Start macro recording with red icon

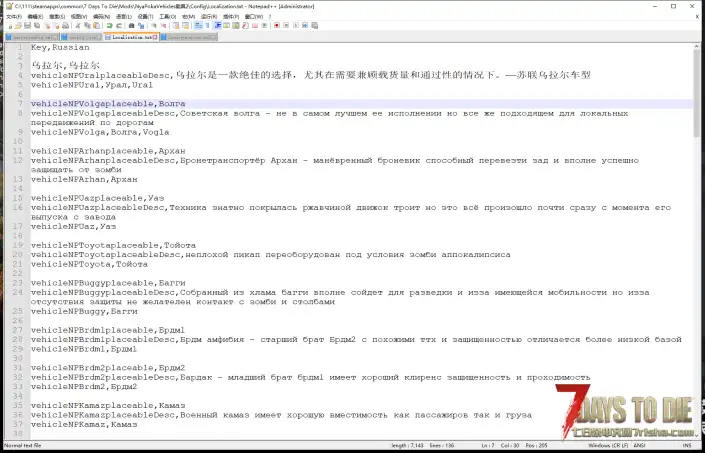277,26
